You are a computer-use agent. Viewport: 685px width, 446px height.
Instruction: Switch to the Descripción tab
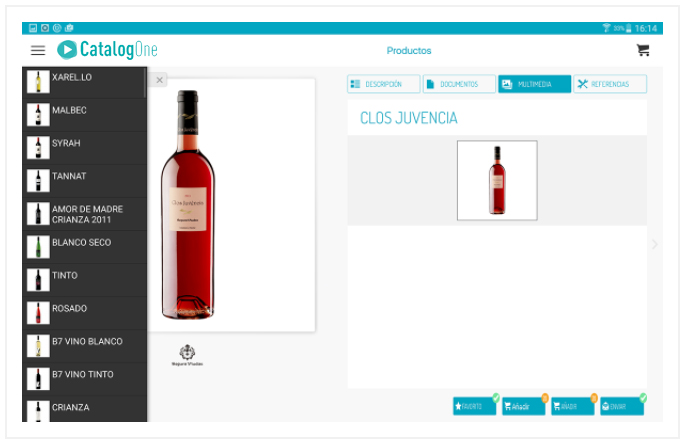(384, 84)
